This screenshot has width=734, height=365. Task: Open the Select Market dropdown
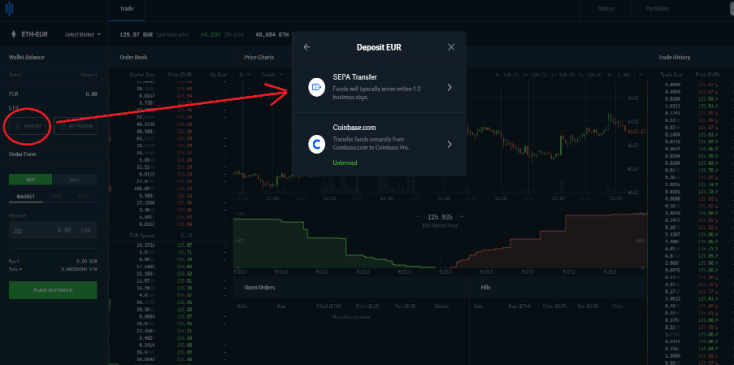(83, 35)
